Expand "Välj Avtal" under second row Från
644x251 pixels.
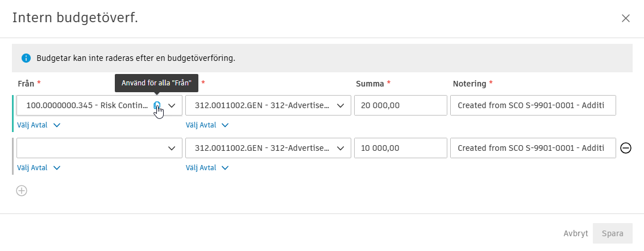click(38, 168)
